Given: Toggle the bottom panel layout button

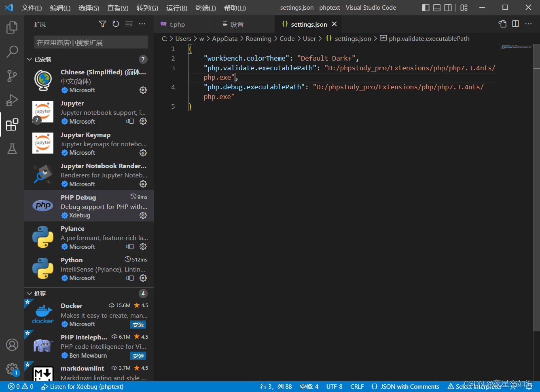Looking at the screenshot, I should (437, 8).
